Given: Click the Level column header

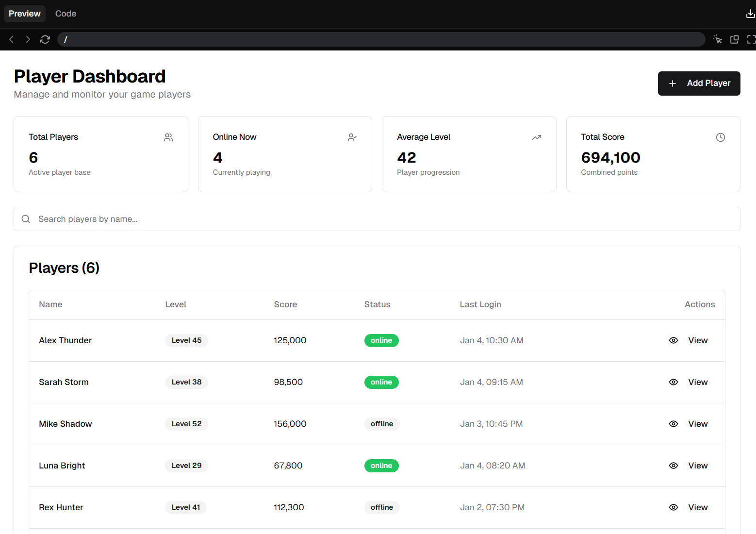Looking at the screenshot, I should 176,304.
